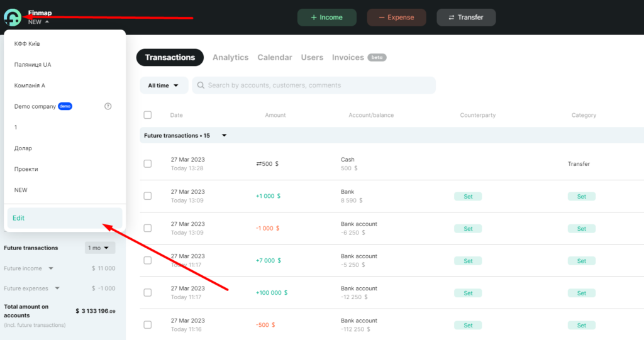
Task: Set counterparty for -1 000 $ row
Action: click(x=468, y=229)
